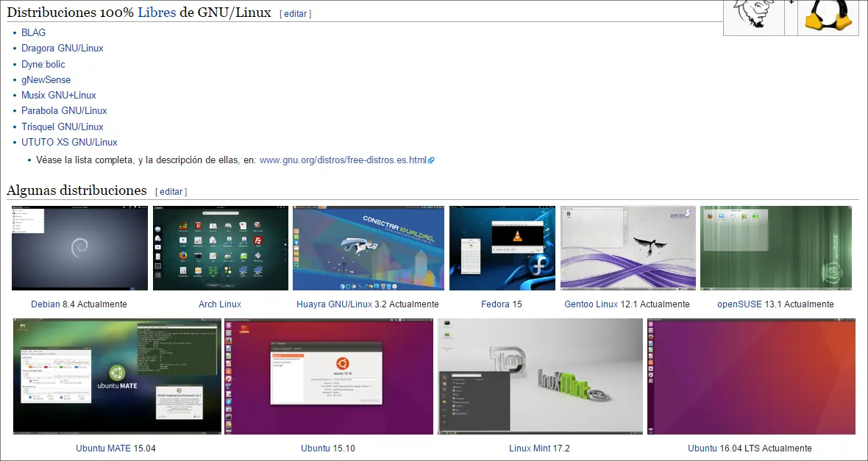The width and height of the screenshot is (868, 461).
Task: View the Huayra GNU/Linux screenshot thumbnail
Action: click(368, 248)
